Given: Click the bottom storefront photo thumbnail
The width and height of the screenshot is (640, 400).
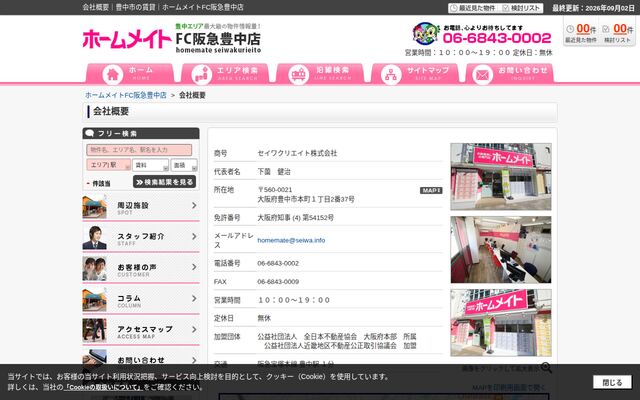Looking at the screenshot, I should [x=501, y=323].
